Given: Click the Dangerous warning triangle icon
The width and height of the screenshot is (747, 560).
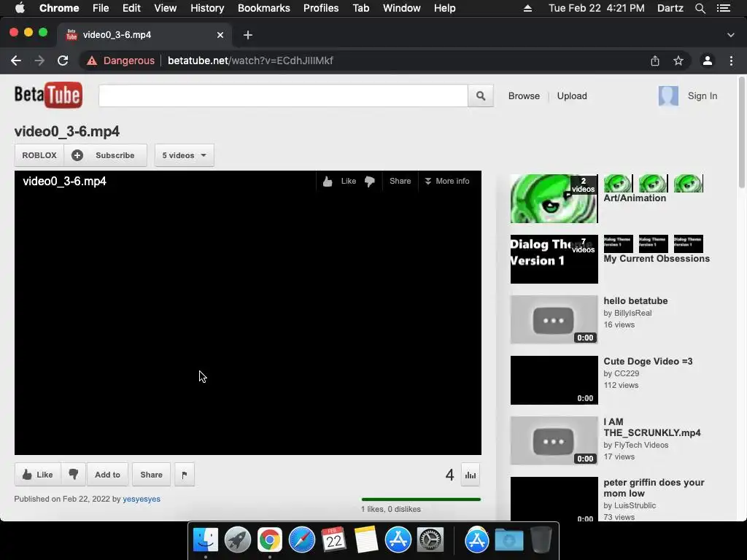Looking at the screenshot, I should tap(92, 61).
